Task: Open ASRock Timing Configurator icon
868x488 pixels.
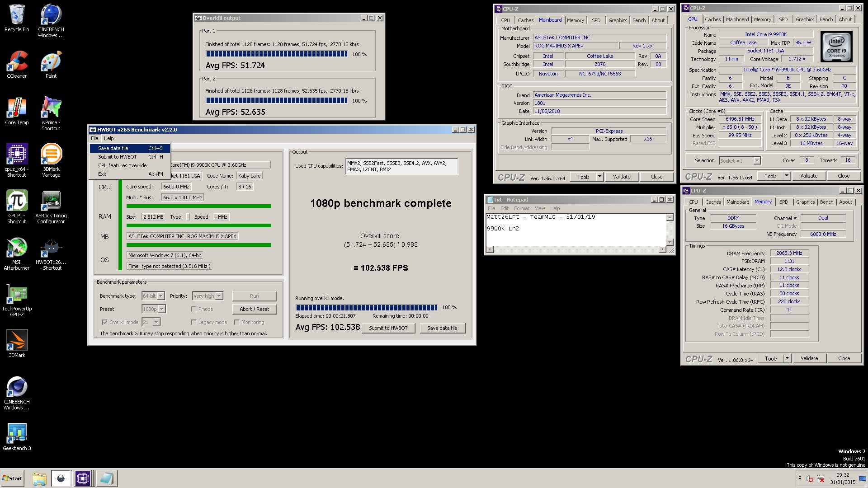Action: pos(51,207)
